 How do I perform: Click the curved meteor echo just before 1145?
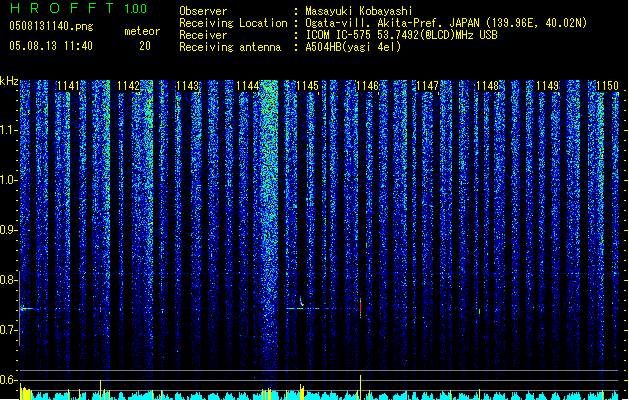coord(301,302)
